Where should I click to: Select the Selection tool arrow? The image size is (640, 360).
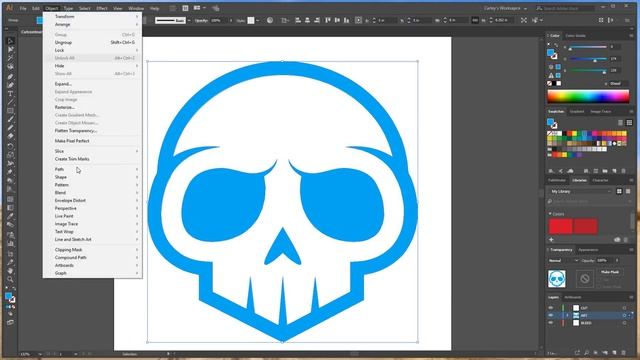point(10,41)
